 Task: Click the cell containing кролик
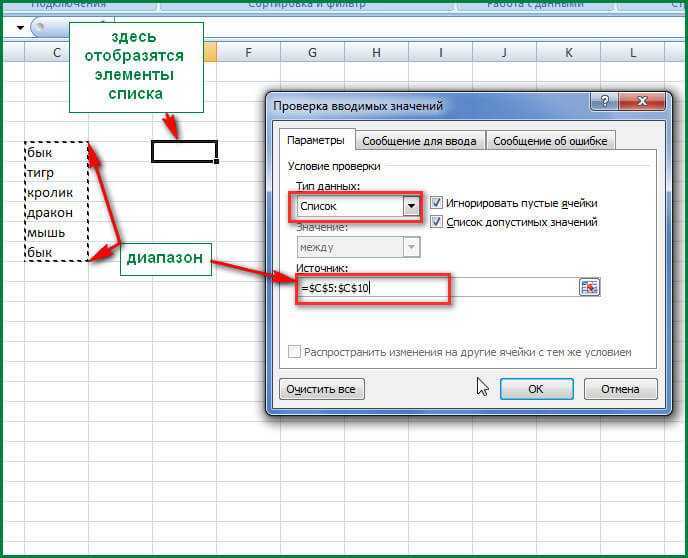click(57, 193)
